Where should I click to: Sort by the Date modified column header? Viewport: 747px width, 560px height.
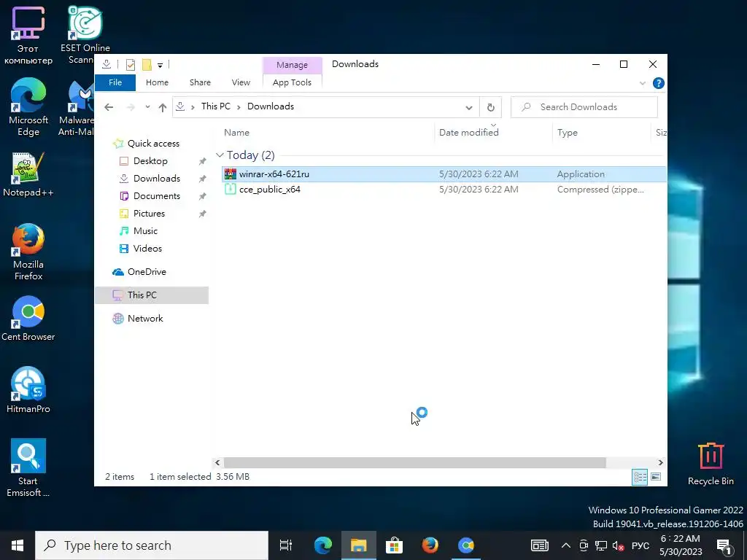click(x=469, y=133)
